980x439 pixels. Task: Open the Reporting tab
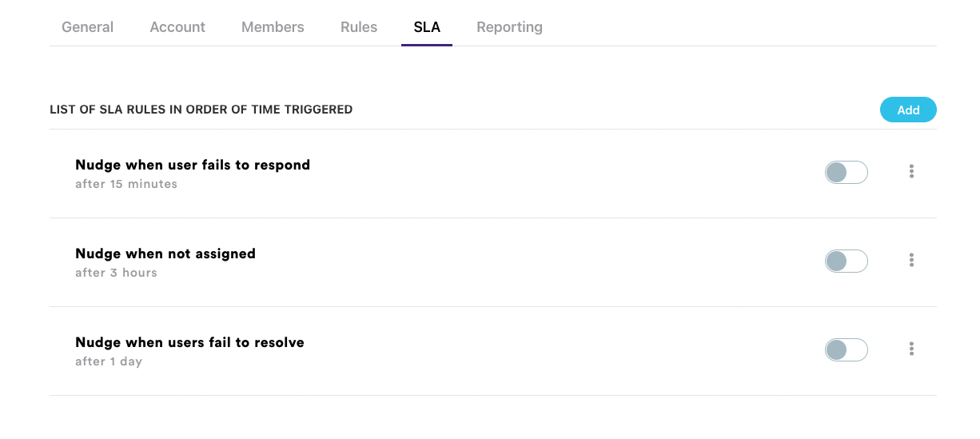[509, 27]
